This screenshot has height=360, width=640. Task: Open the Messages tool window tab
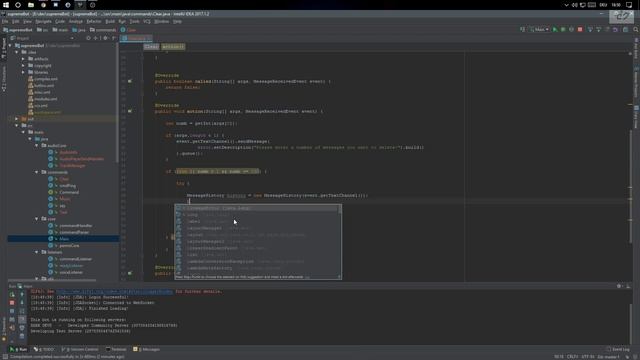pyautogui.click(x=147, y=349)
